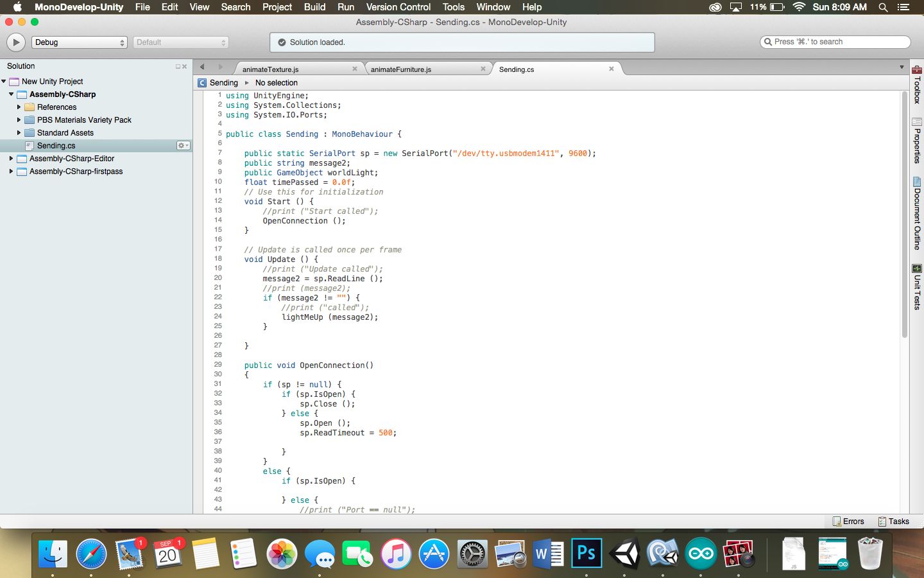Open the Document Outline side panel

(917, 213)
